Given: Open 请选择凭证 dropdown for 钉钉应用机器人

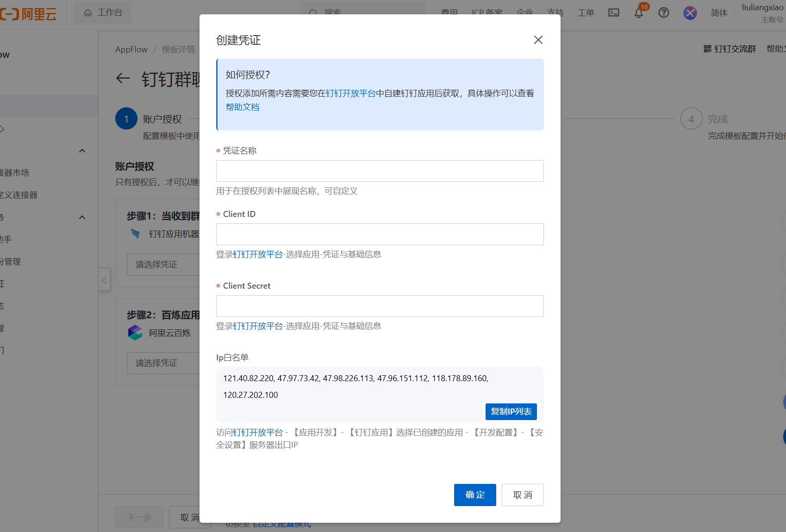Looking at the screenshot, I should click(x=163, y=265).
